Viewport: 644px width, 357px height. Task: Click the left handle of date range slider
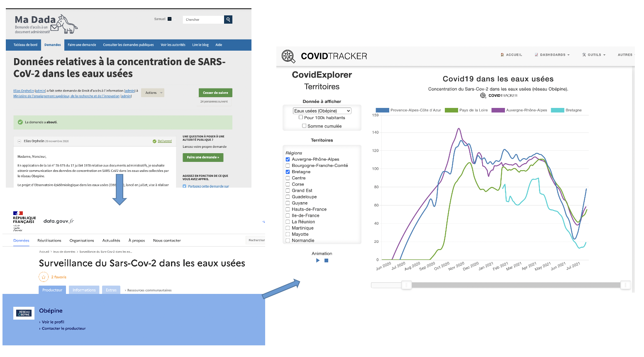click(x=407, y=285)
